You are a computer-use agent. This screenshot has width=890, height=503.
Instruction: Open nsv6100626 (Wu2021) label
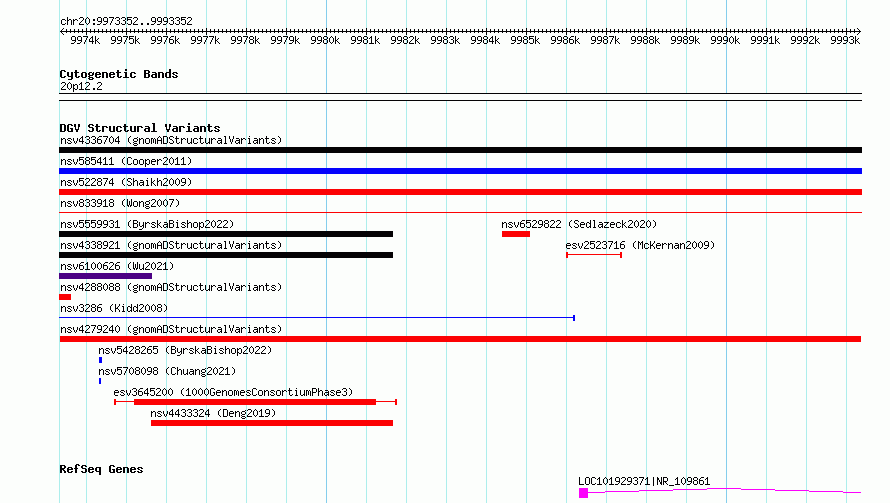[117, 266]
